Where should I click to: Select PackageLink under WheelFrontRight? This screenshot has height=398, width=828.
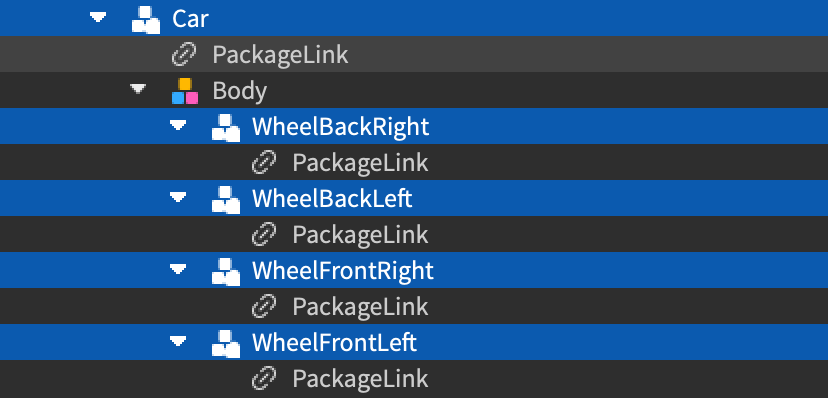360,307
